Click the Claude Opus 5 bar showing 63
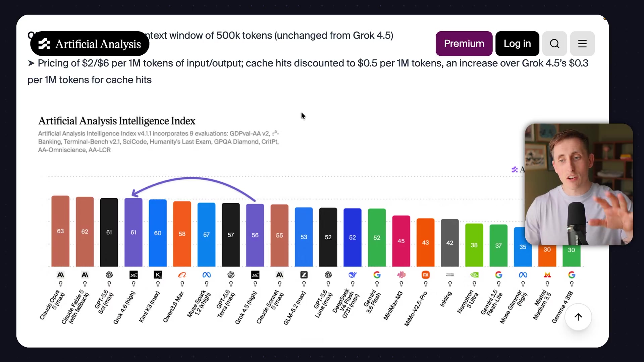 60,231
